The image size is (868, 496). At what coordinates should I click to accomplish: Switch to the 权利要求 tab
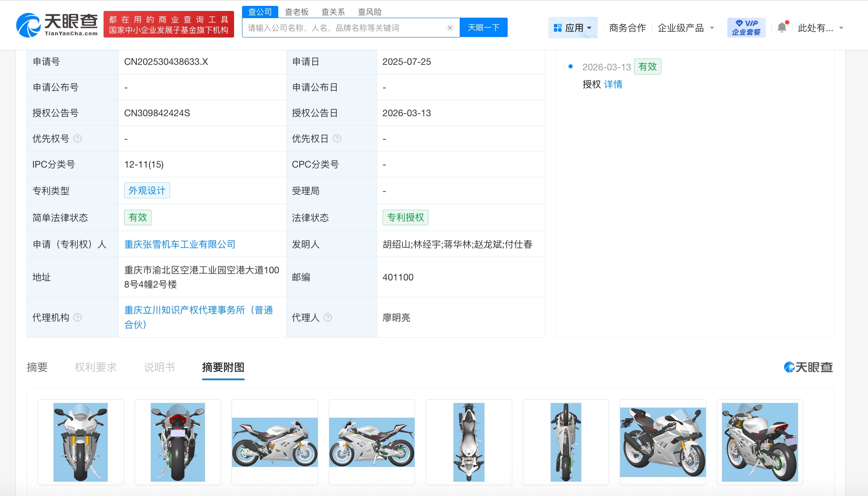[96, 367]
